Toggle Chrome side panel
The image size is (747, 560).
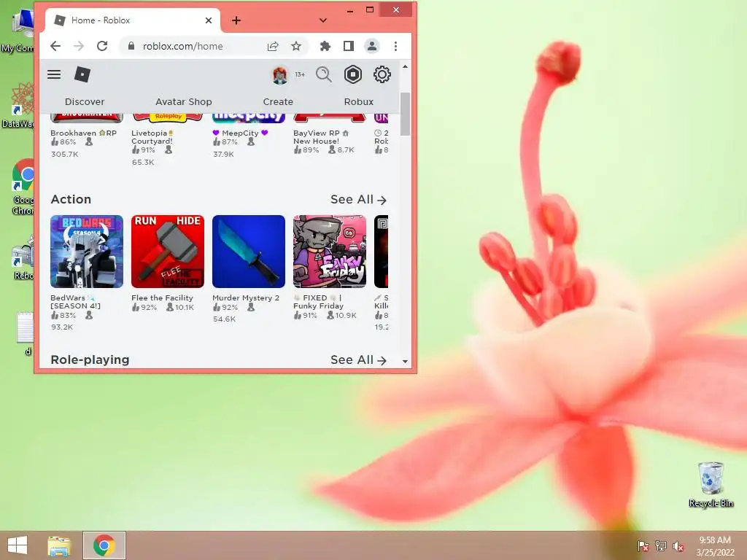click(x=348, y=46)
